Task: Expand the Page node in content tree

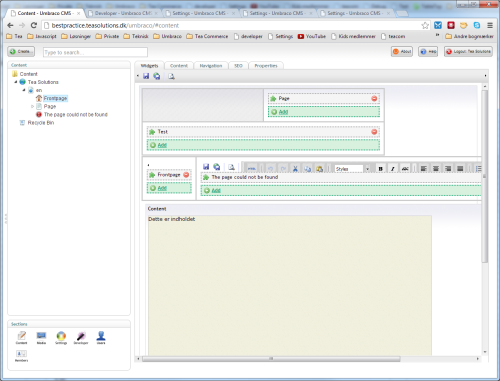Action: pyautogui.click(x=32, y=106)
